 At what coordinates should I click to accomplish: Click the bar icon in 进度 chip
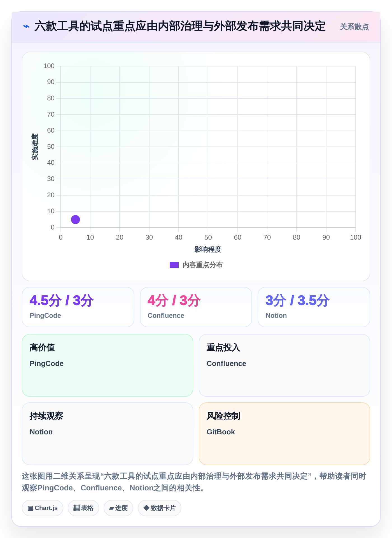pyautogui.click(x=111, y=508)
